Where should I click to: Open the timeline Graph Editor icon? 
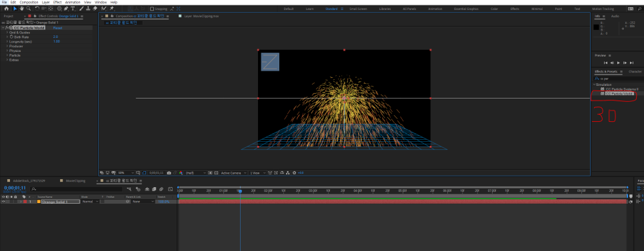[170, 189]
